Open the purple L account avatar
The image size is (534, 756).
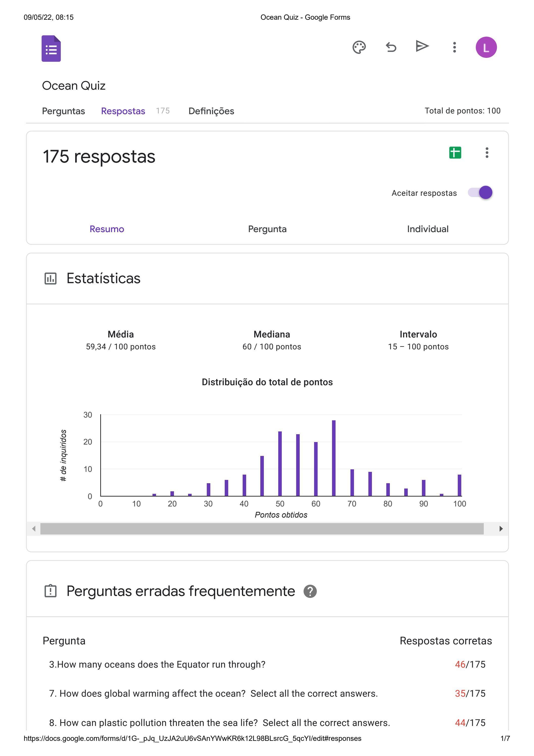coord(486,47)
